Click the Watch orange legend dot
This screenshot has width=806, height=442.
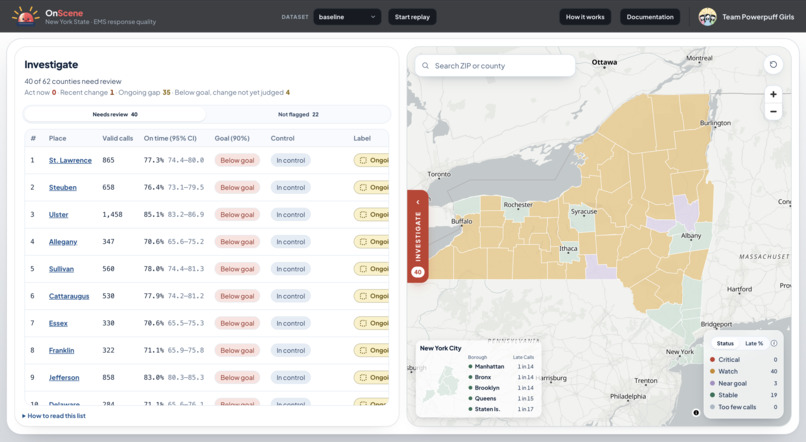pyautogui.click(x=712, y=371)
